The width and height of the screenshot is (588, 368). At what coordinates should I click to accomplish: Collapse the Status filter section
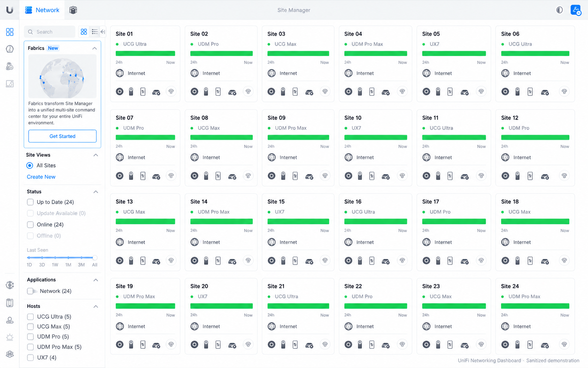tap(96, 192)
